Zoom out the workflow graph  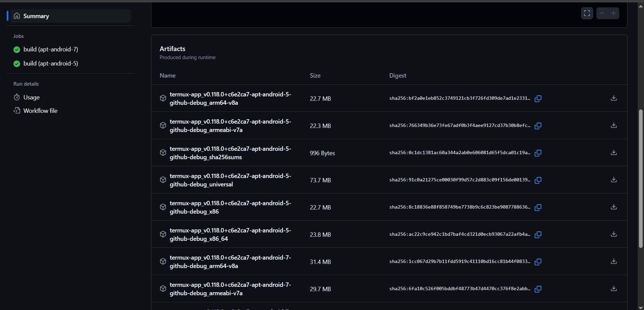pos(602,13)
